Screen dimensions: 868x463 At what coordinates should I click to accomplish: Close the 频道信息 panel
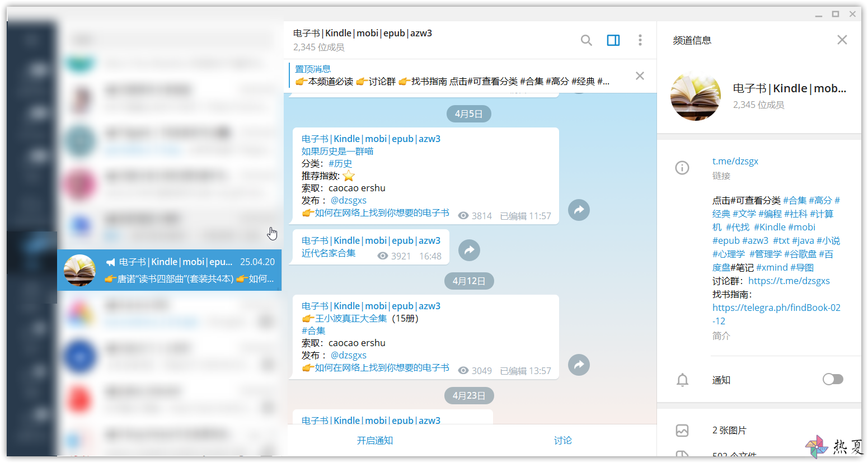pyautogui.click(x=842, y=40)
